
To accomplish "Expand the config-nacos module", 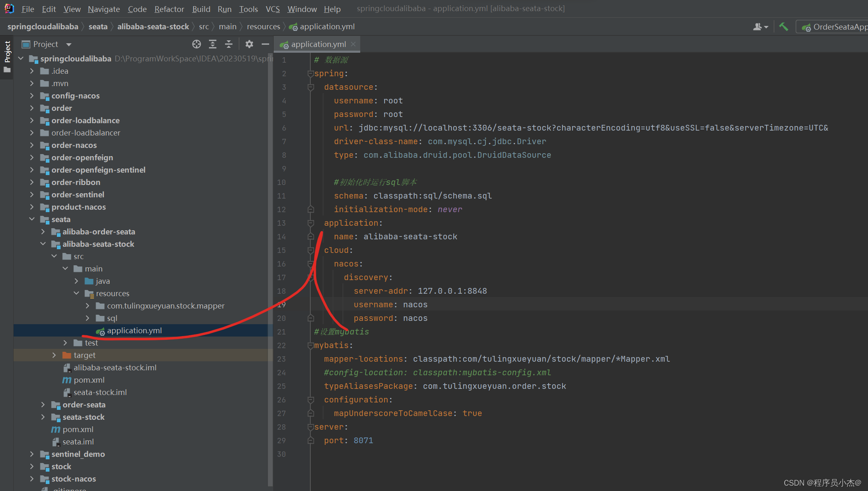I will tap(32, 96).
